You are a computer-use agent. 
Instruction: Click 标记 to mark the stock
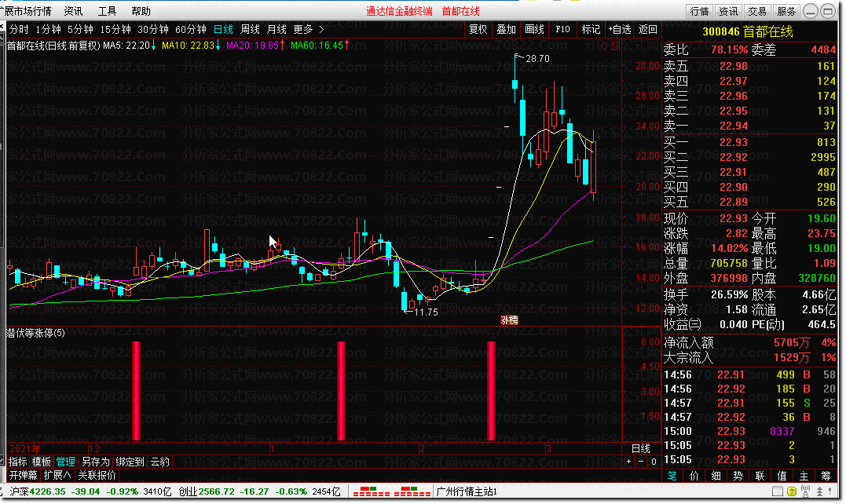click(591, 30)
